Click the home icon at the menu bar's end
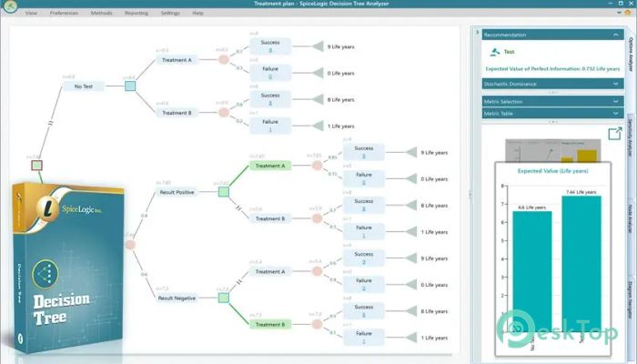The height and width of the screenshot is (364, 637). (629, 13)
